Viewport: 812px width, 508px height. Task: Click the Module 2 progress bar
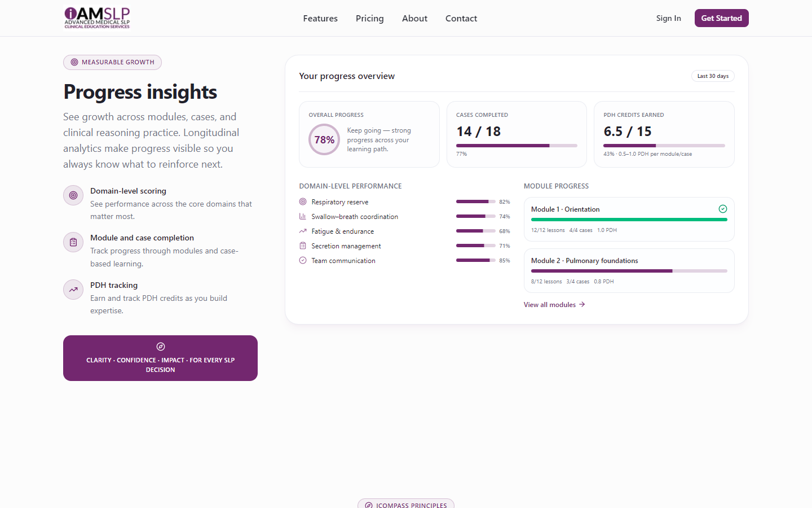(629, 271)
